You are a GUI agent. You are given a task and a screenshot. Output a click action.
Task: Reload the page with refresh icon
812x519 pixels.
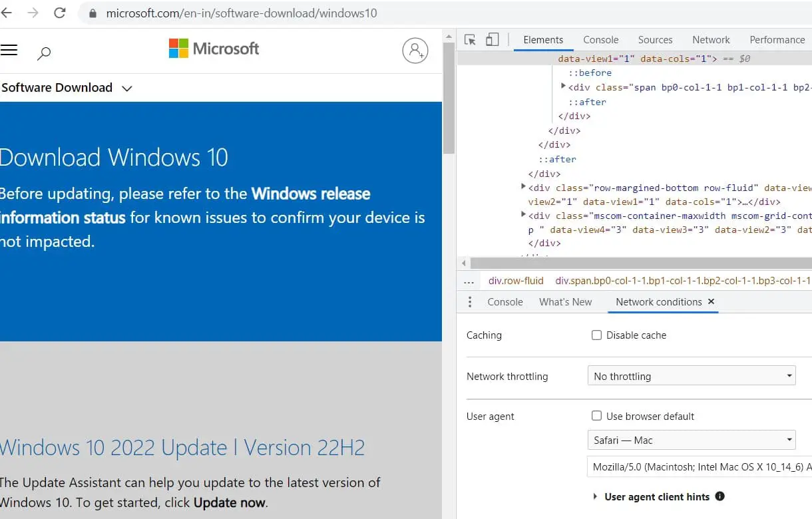(59, 13)
